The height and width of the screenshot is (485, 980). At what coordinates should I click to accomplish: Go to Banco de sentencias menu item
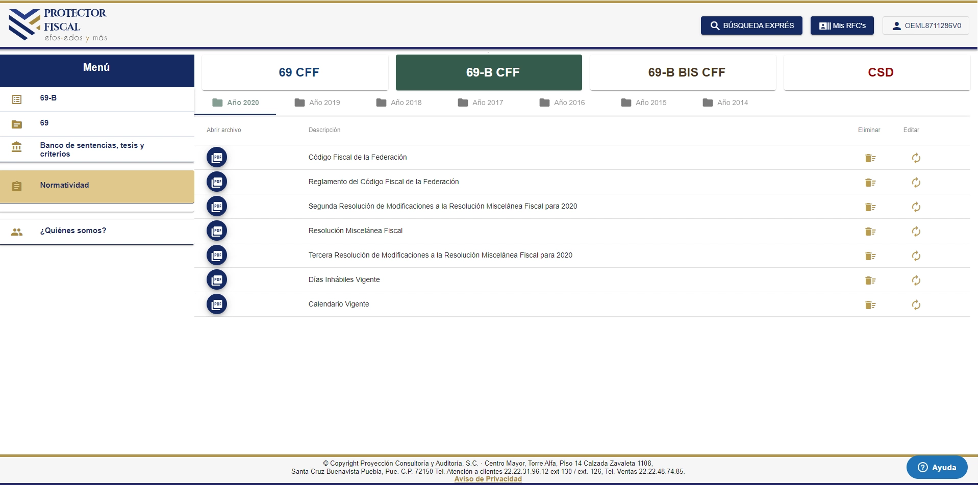point(92,149)
